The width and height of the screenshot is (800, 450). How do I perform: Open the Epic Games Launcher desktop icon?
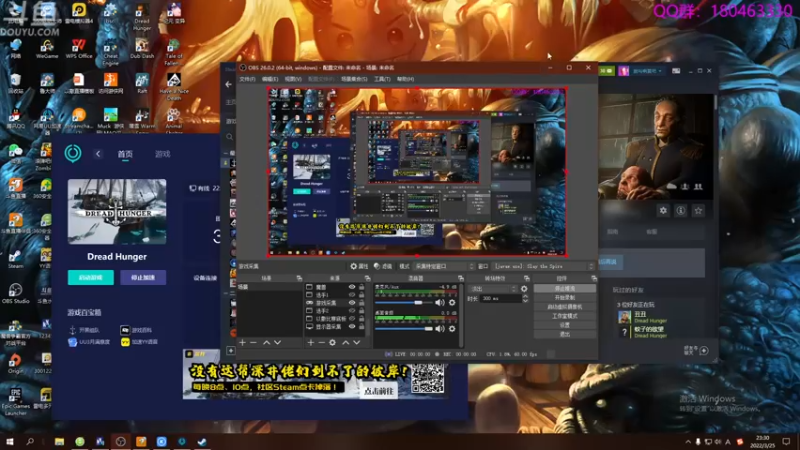pos(15,402)
